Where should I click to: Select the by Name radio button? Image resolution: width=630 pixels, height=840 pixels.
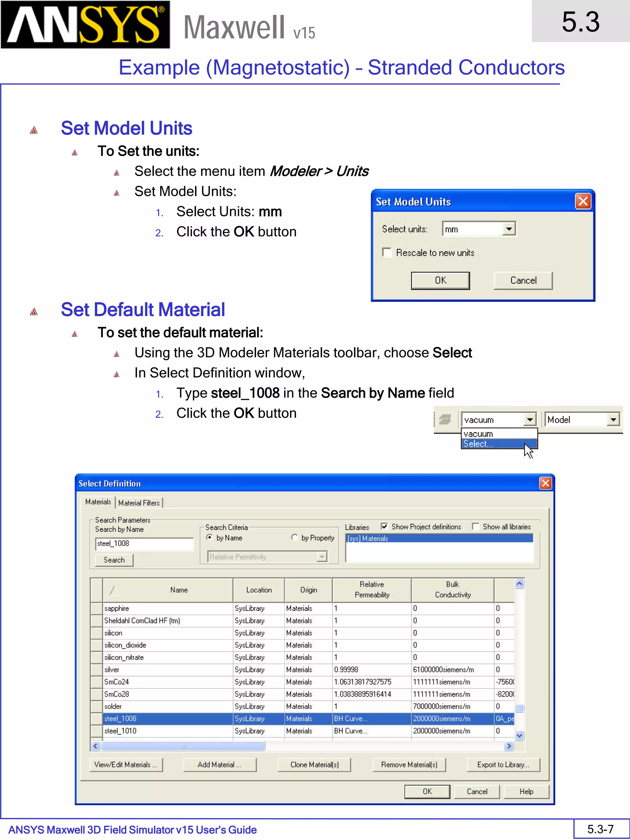209,537
